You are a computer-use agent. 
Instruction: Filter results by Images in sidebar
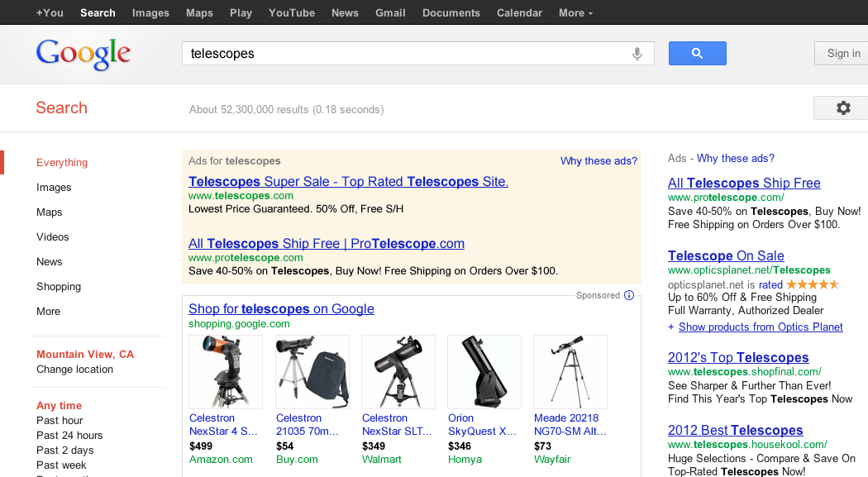point(54,188)
